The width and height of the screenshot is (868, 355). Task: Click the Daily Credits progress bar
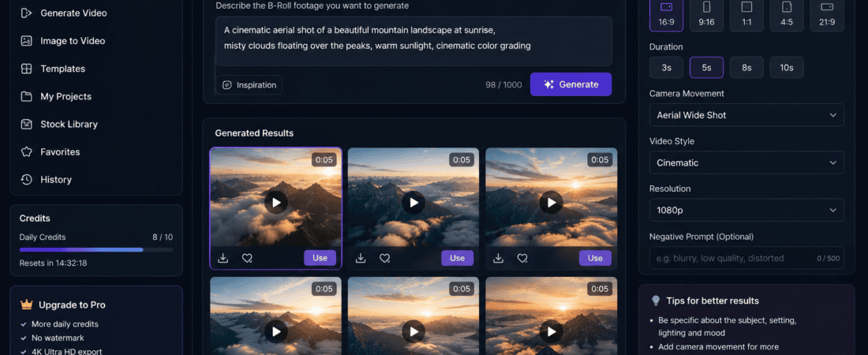(95, 250)
